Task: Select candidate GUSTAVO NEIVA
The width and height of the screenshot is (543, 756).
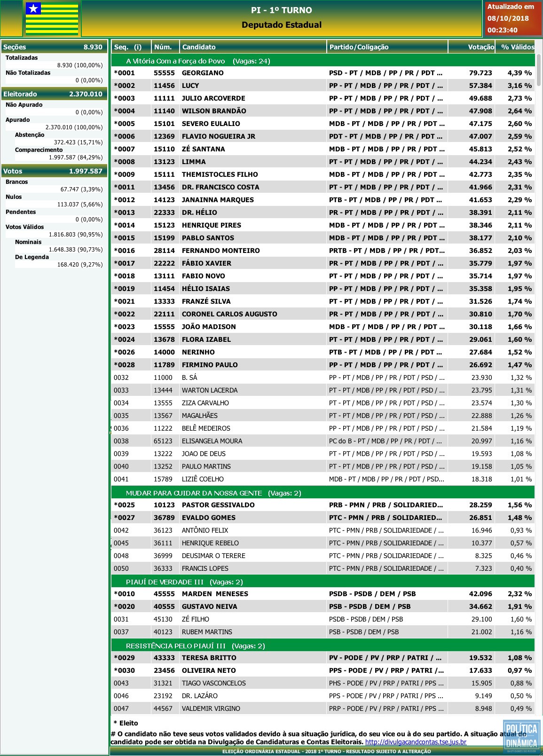Action: click(x=323, y=606)
